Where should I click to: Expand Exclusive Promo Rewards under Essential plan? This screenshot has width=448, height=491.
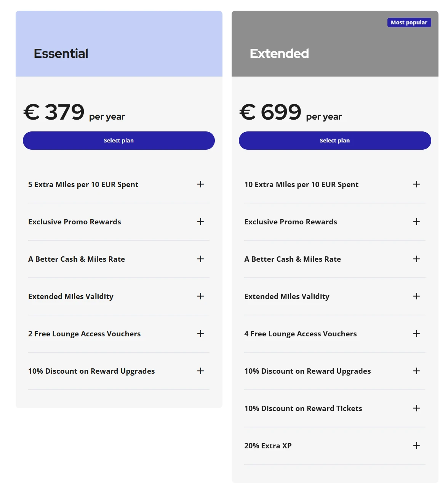tap(200, 222)
